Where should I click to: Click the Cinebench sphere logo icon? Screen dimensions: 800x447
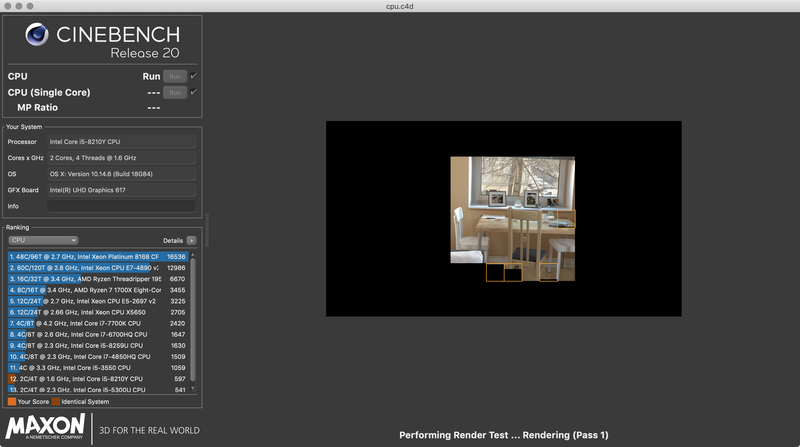(37, 35)
